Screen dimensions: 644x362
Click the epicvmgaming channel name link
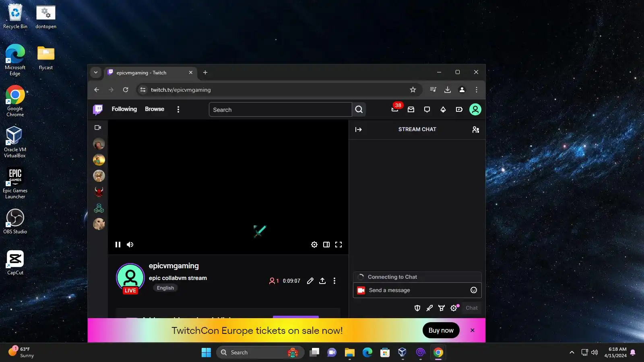point(174,266)
